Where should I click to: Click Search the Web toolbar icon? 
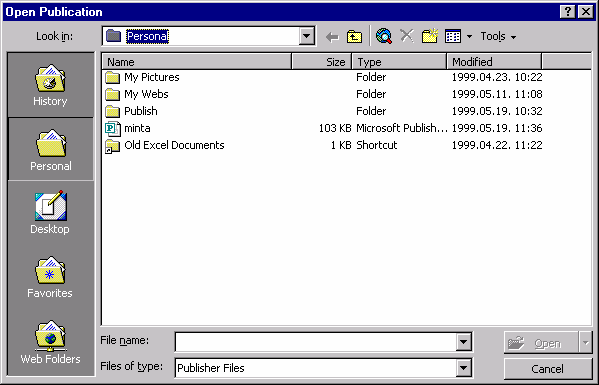coord(384,37)
